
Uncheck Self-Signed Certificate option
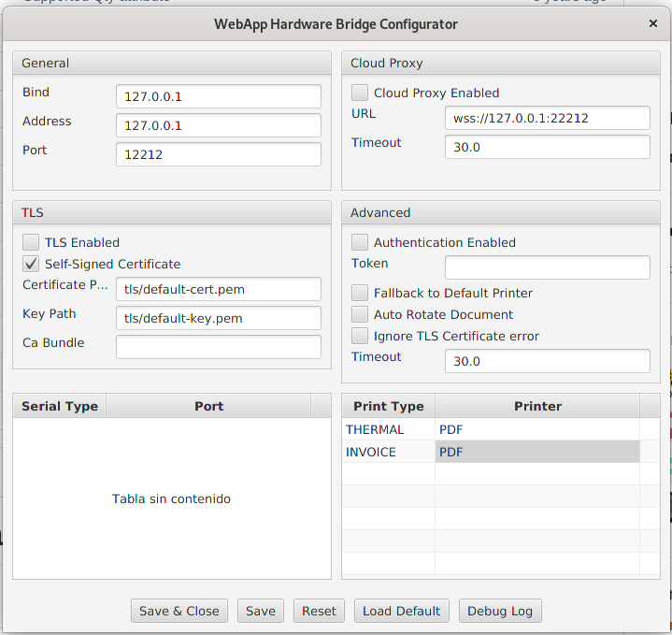[31, 264]
